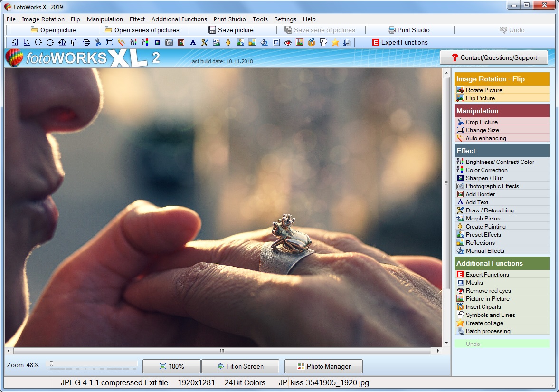Open the Photo Manager

[323, 366]
